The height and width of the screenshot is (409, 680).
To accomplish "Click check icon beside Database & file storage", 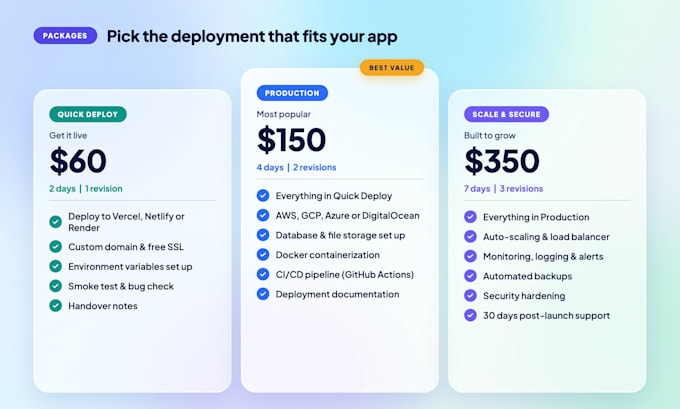I will (x=263, y=235).
